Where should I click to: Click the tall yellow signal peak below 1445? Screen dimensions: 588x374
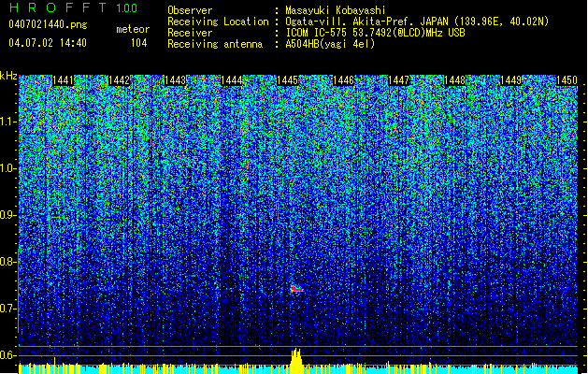pyautogui.click(x=296, y=361)
